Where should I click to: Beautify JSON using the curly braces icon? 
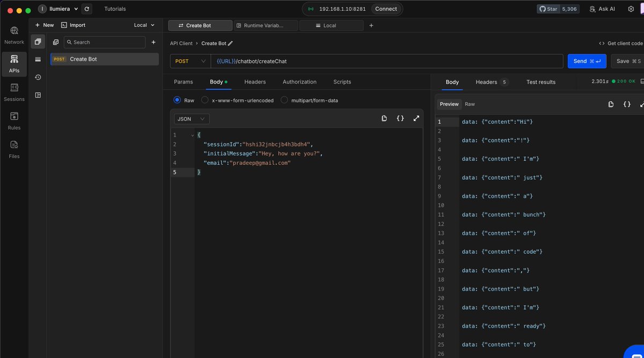tap(400, 118)
